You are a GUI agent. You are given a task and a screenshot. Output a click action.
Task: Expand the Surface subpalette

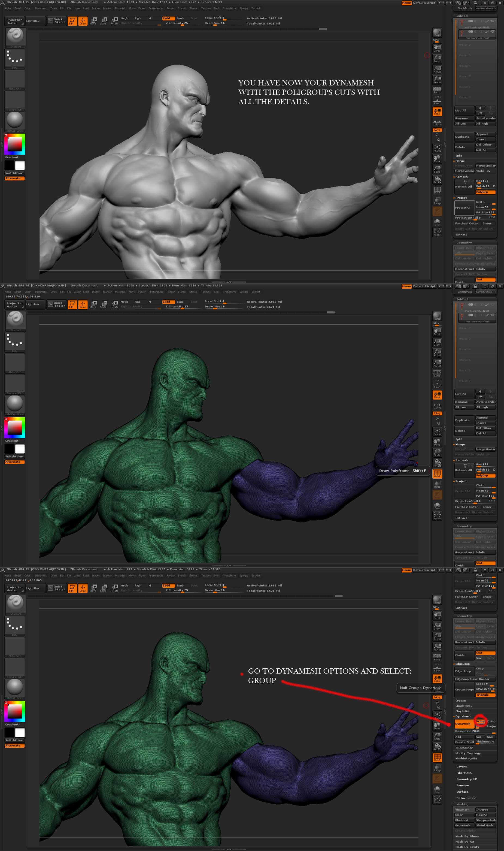pyautogui.click(x=462, y=792)
